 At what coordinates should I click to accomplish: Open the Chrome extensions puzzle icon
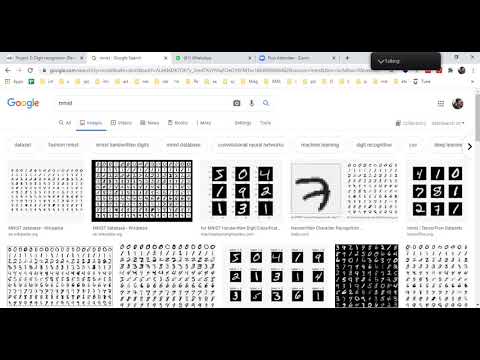tap(450, 70)
